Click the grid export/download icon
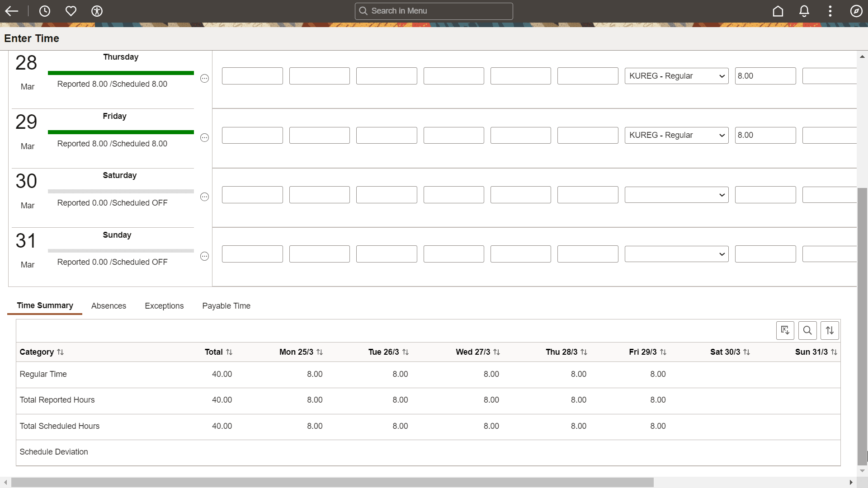This screenshot has width=868, height=488. 785,330
